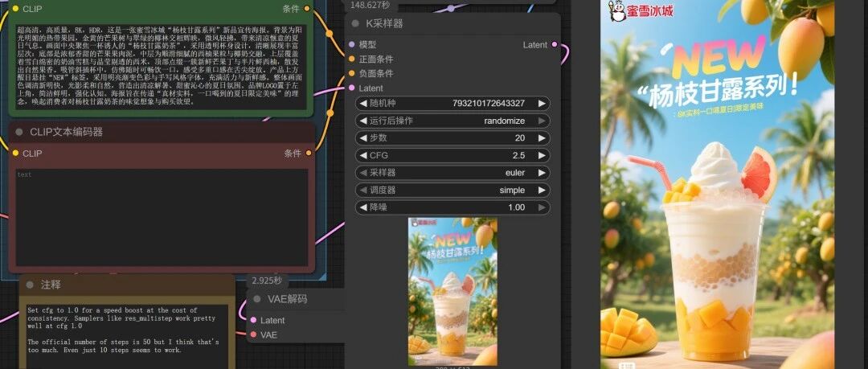The width and height of the screenshot is (868, 369).
Task: Click the positive prompt text box in green node
Action: 161,66
